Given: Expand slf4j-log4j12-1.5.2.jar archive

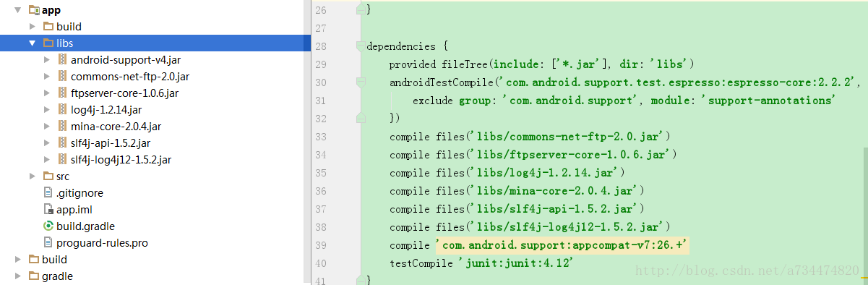Looking at the screenshot, I should point(47,160).
